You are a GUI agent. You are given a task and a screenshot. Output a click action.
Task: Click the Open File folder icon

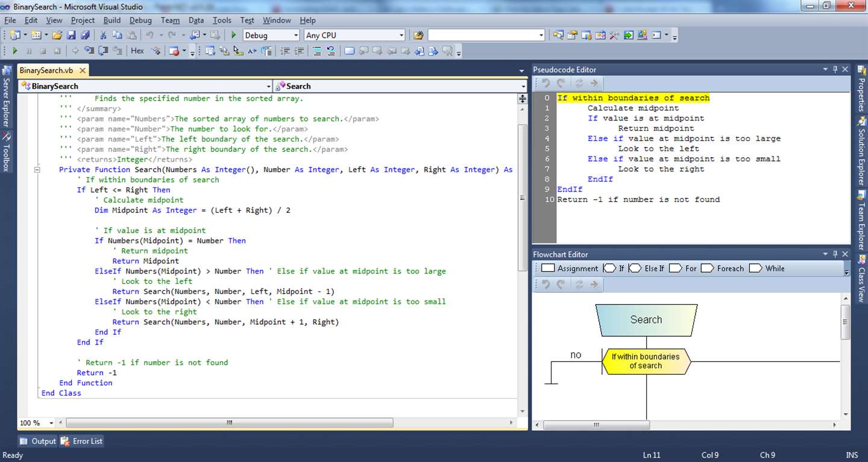(57, 36)
